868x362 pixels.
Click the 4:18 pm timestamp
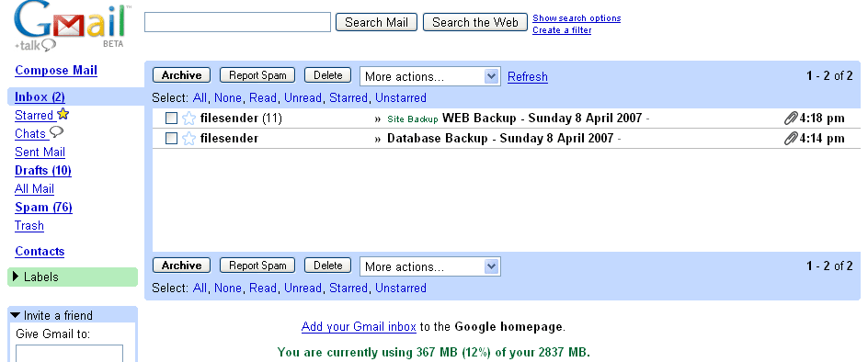click(822, 118)
